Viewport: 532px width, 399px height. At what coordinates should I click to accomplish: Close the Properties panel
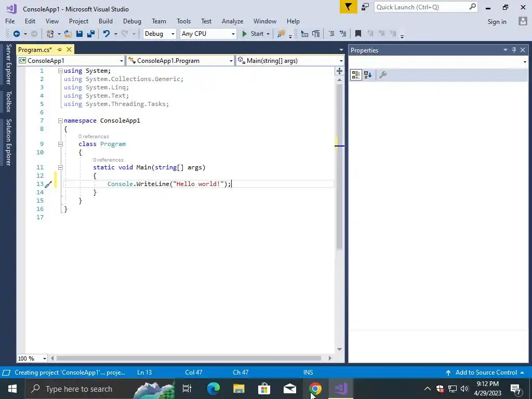tap(523, 50)
